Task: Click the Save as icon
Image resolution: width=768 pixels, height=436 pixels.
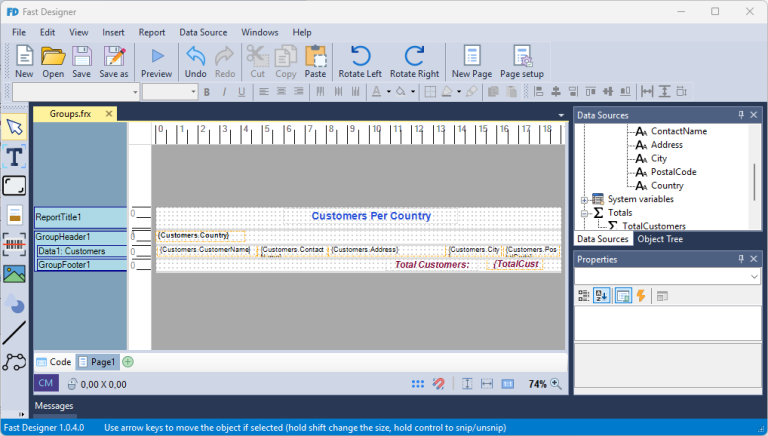Action: pos(114,62)
